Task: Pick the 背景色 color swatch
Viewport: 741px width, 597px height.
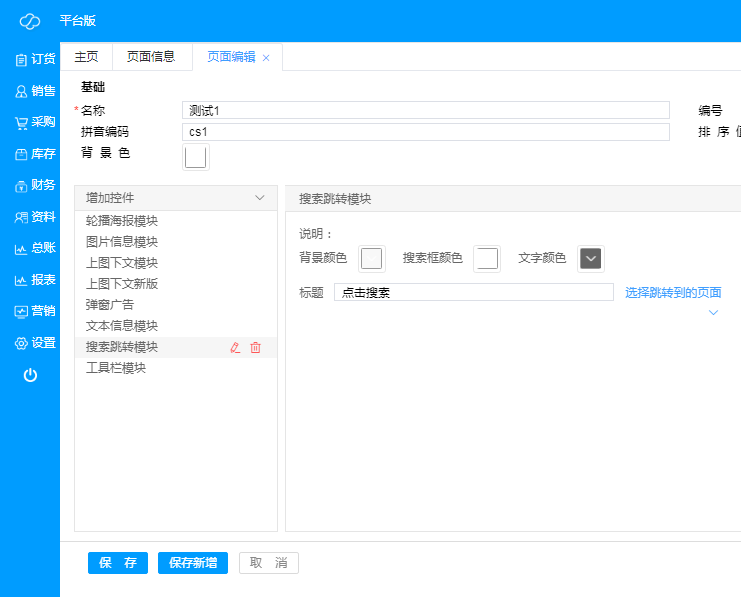Action: point(196,157)
